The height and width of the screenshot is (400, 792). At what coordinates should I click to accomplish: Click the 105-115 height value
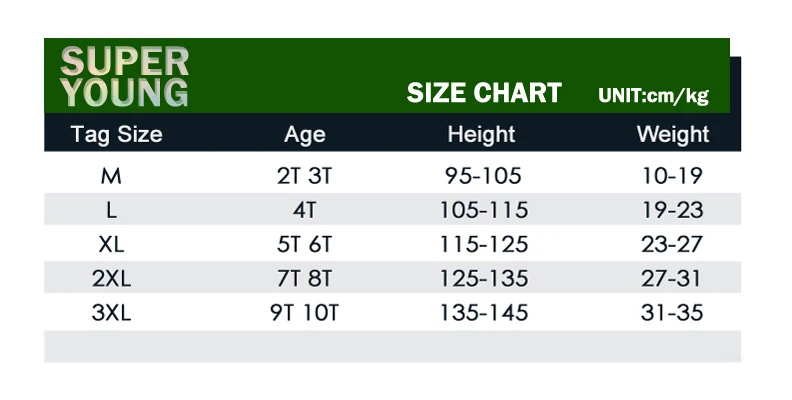(x=484, y=210)
